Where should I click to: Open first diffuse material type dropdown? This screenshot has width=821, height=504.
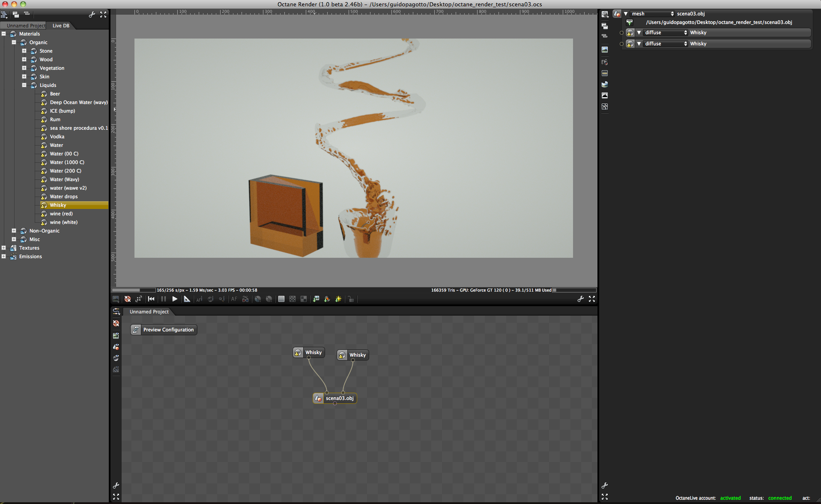[666, 33]
